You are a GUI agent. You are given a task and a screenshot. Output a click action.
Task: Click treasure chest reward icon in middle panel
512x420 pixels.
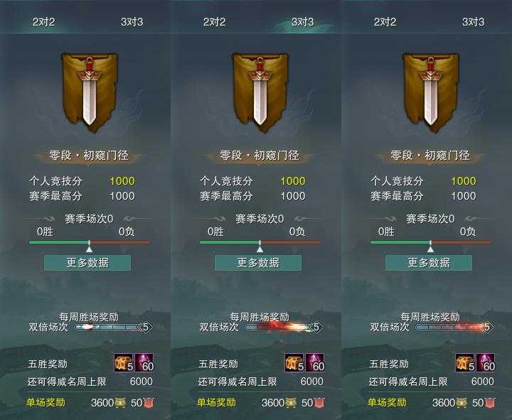[x=294, y=363]
